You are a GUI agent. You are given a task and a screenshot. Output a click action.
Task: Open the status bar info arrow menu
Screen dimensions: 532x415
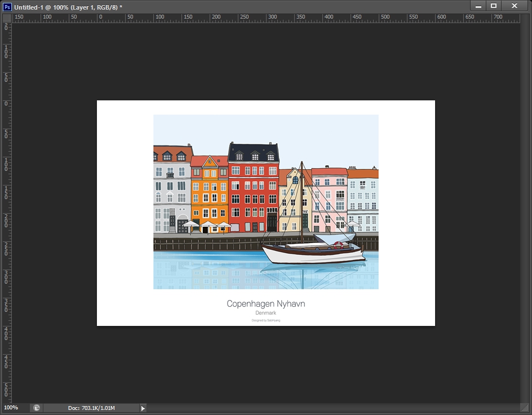coord(143,408)
